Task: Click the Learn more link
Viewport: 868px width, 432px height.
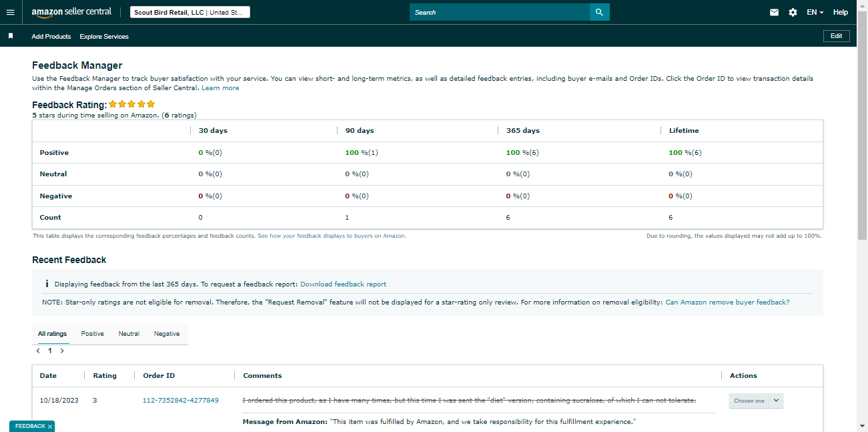Action: coord(220,88)
